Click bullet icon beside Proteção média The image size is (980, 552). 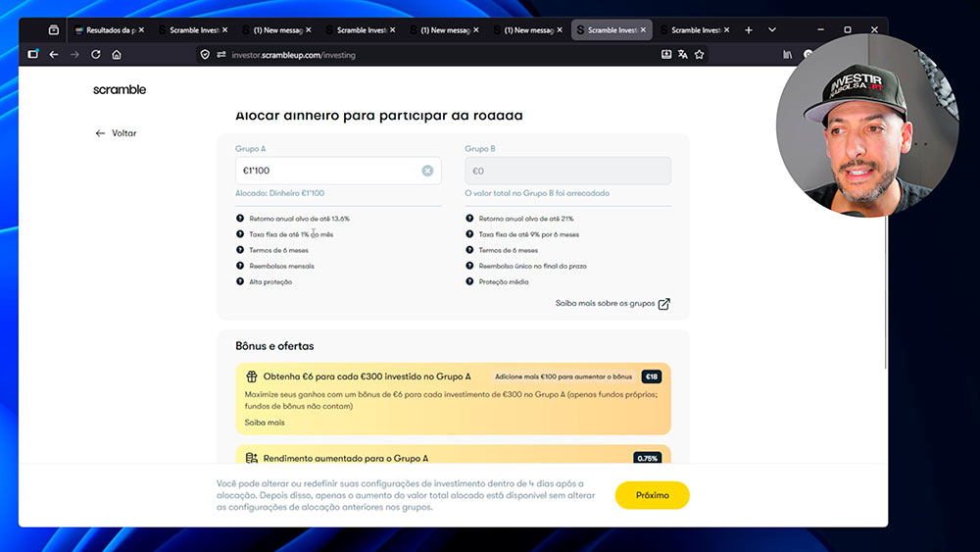(469, 281)
